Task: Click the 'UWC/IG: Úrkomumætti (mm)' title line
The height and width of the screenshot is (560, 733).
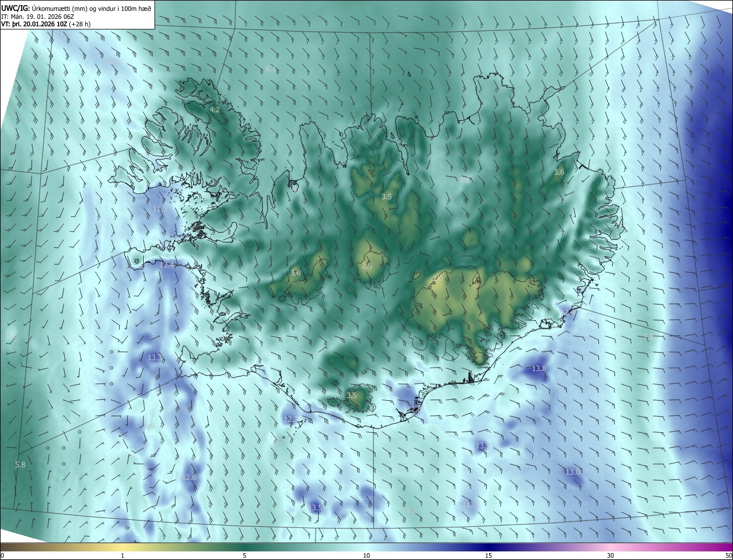Action: (x=76, y=8)
